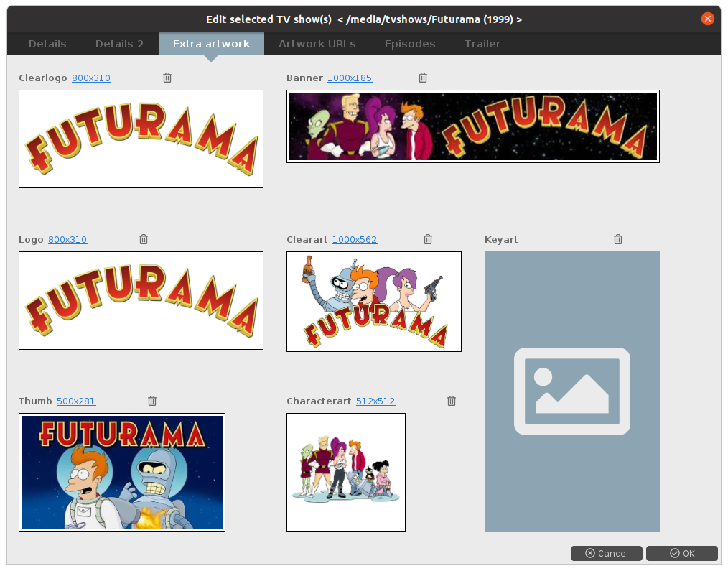This screenshot has height=571, width=728.
Task: Click the Characterart 512x512 link
Action: 375,401
